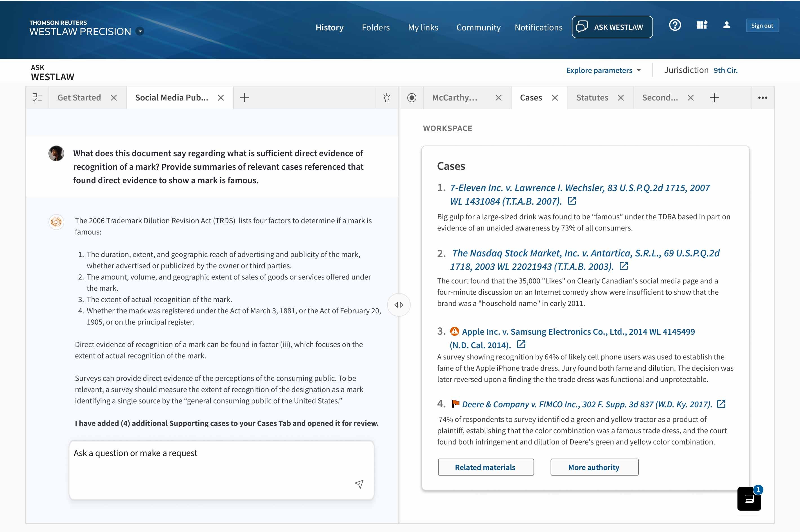Open the History menu
800x532 pixels.
[329, 28]
